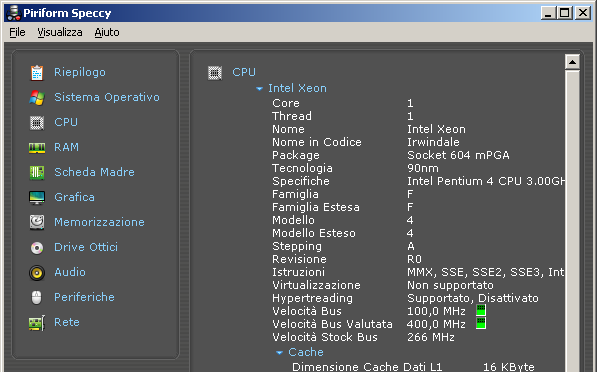Click the Grafica monitor icon
Viewport: 597px width, 372px height.
pos(37,198)
